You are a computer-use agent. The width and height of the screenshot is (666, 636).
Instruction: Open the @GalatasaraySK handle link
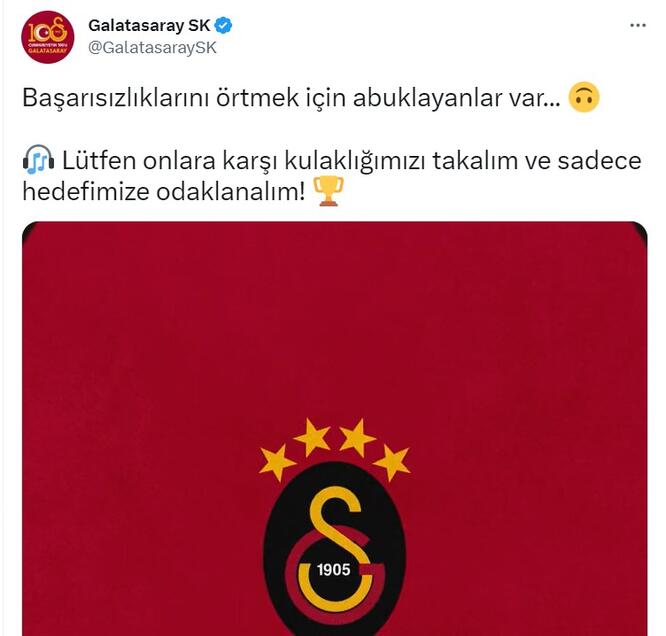[152, 48]
